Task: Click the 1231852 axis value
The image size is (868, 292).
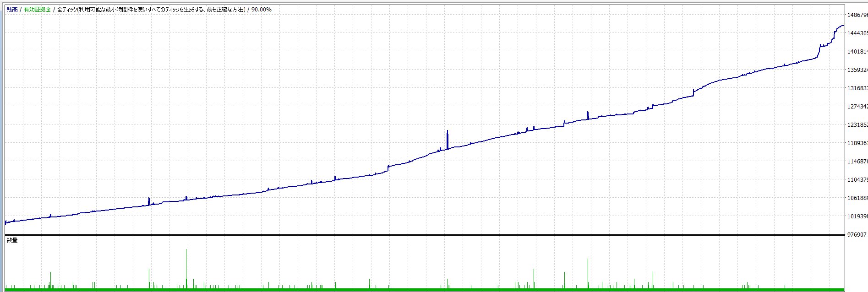Action: (857, 124)
